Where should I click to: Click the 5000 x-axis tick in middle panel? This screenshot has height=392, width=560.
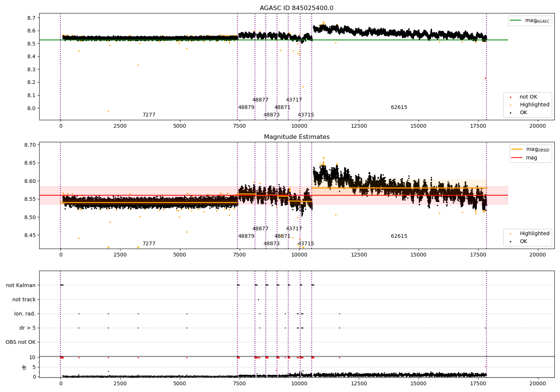180,255
